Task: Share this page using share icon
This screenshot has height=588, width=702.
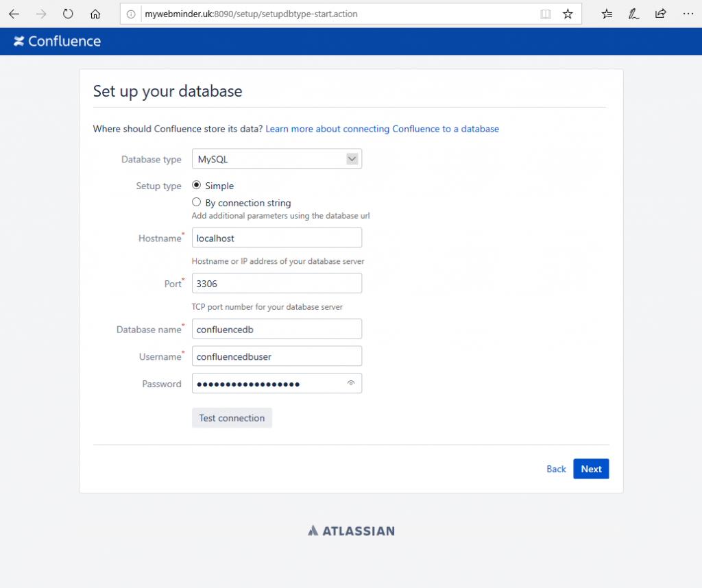Action: click(x=661, y=14)
